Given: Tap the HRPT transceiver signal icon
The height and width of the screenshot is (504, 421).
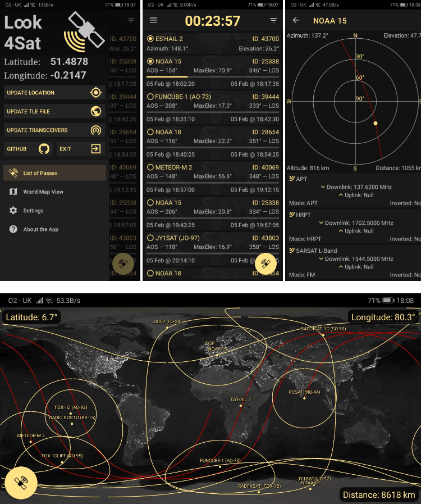Looking at the screenshot, I should click(291, 215).
